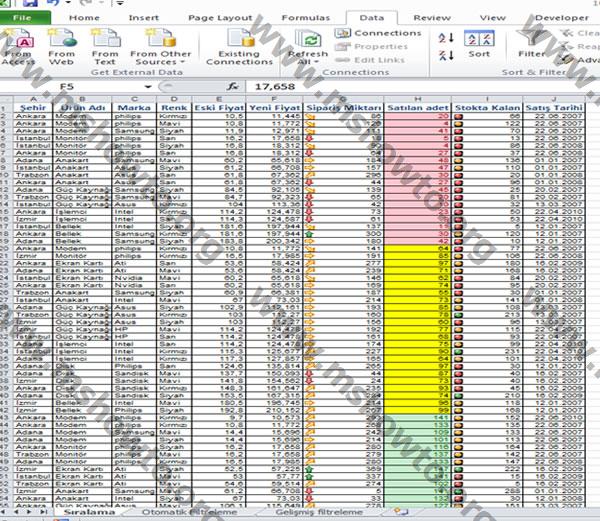
Task: Sort ascending with the A-to-Z icon
Action: point(446,37)
